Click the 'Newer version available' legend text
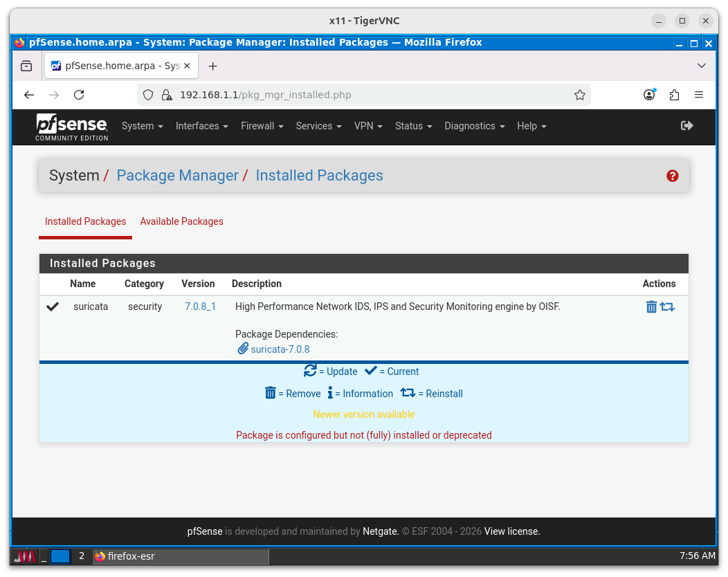Screen dimensions: 728x577 pyautogui.click(x=363, y=414)
